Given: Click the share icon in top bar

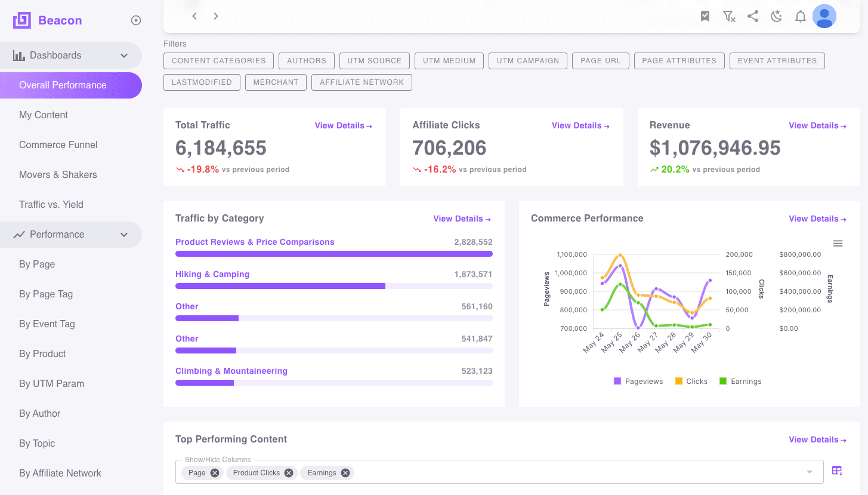Looking at the screenshot, I should pyautogui.click(x=753, y=17).
